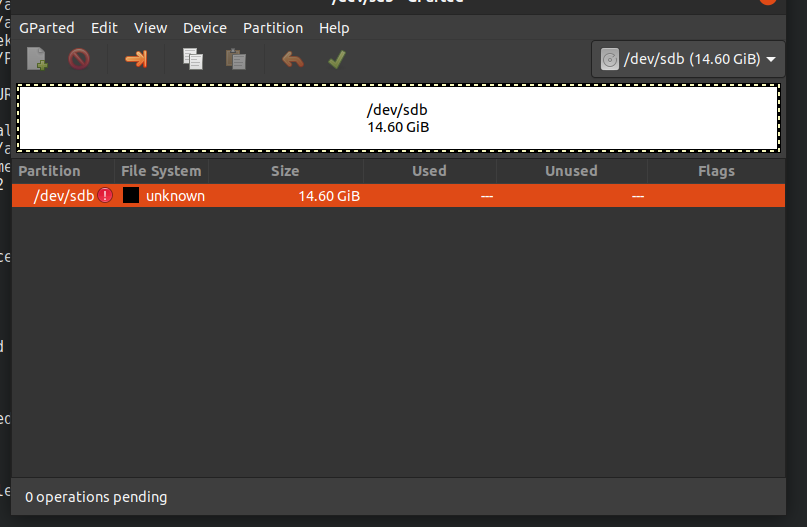Click the red warning icon beside /dev/sdb
Viewport: 807px width, 527px height.
point(106,196)
